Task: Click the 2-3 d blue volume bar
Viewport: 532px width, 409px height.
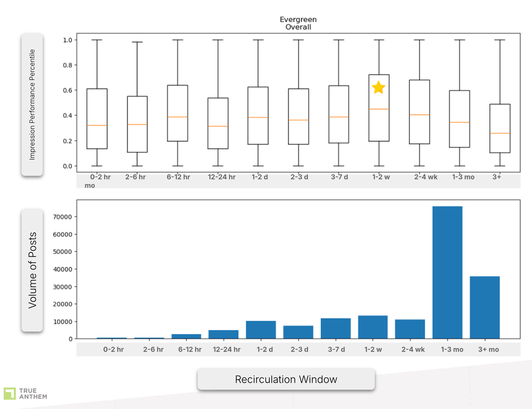Action: [x=298, y=332]
